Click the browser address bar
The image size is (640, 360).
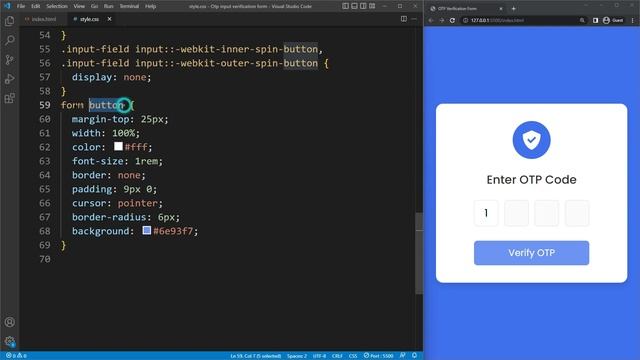pyautogui.click(x=524, y=20)
